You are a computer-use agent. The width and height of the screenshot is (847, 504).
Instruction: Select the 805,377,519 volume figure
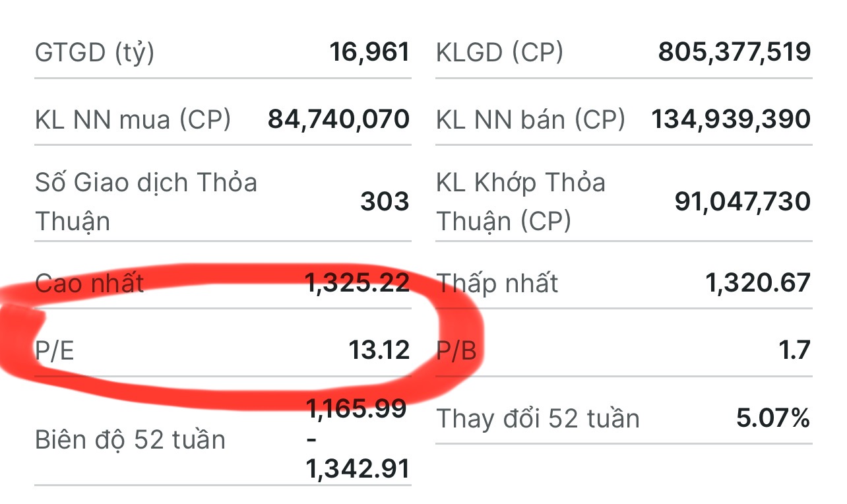pyautogui.click(x=734, y=52)
